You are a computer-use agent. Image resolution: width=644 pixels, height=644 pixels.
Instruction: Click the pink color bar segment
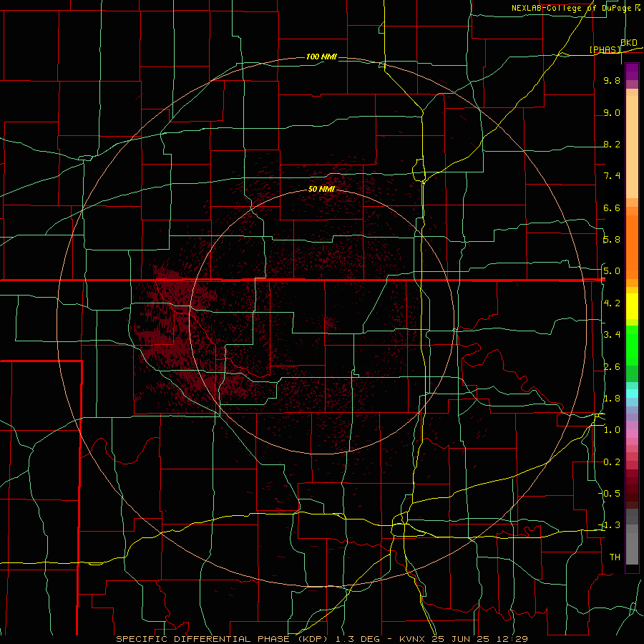[632, 434]
